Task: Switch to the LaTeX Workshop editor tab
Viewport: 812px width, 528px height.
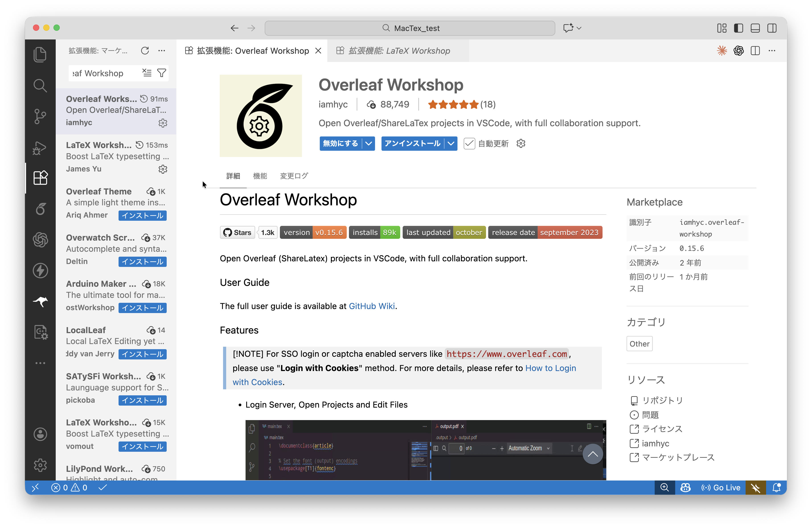Action: tap(399, 51)
